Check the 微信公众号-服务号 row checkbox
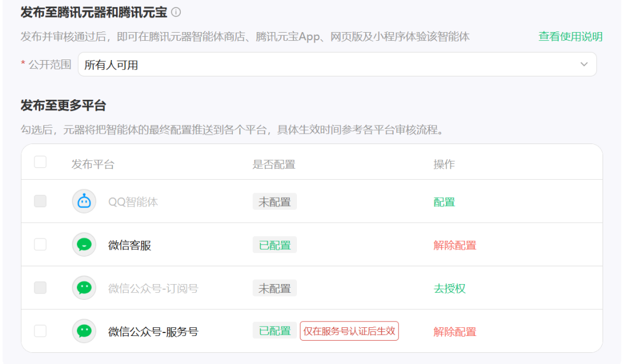Screen dimensions: 630x364 point(40,331)
